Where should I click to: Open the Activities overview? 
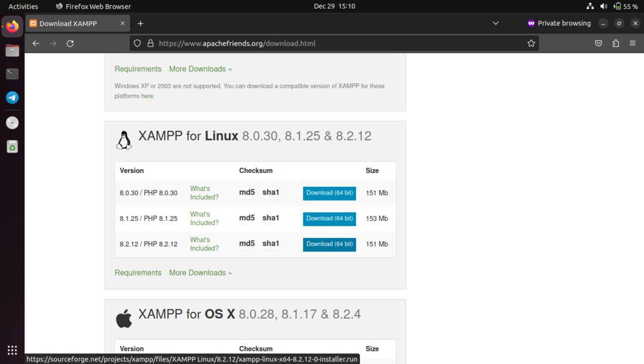[x=23, y=6]
